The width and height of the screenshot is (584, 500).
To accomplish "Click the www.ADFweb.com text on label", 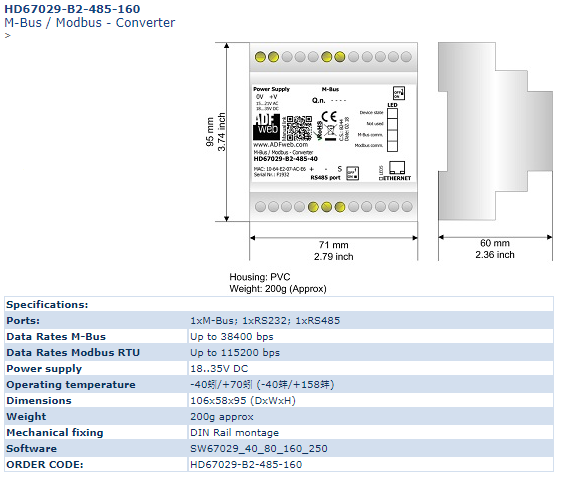I will tap(280, 145).
